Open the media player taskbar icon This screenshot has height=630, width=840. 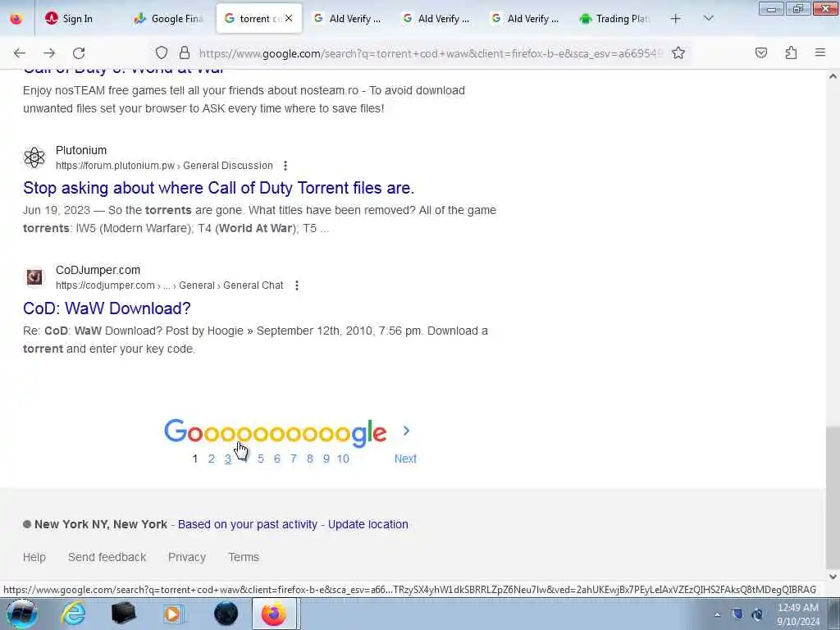[174, 614]
